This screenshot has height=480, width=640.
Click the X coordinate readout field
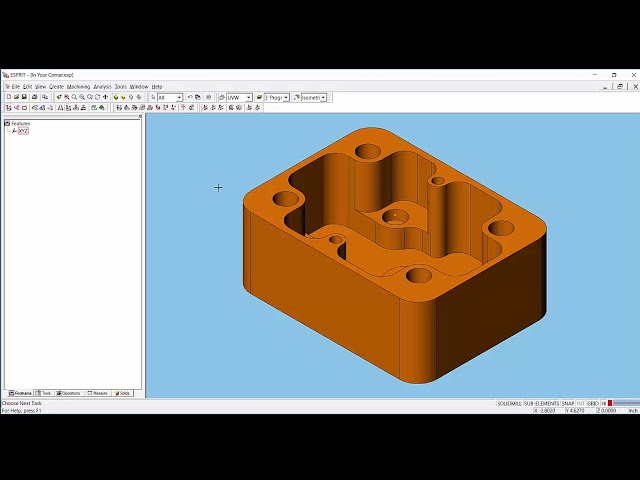pos(548,411)
